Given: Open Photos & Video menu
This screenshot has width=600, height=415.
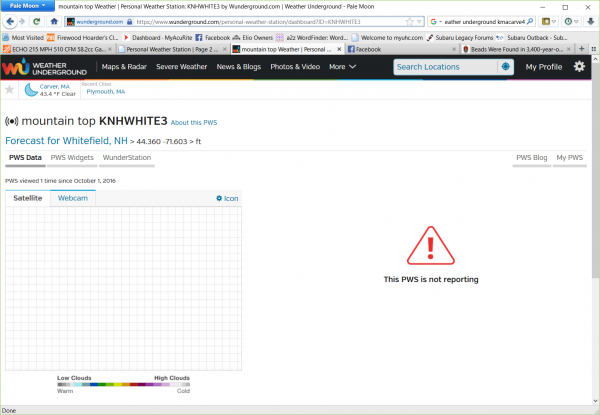Looking at the screenshot, I should [295, 67].
